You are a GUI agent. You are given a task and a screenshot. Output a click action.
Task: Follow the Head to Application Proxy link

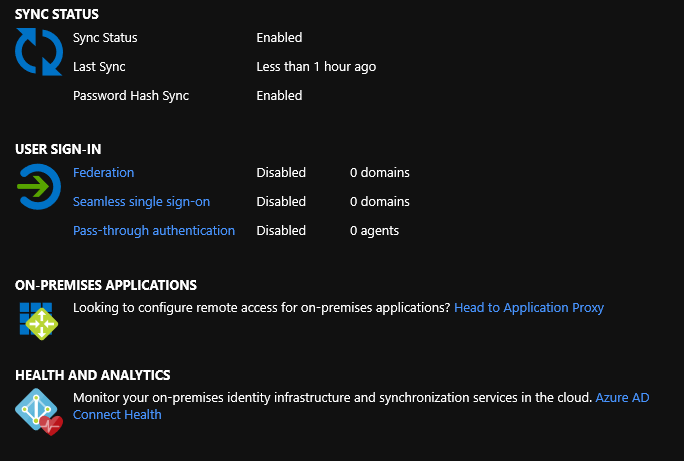coord(529,307)
